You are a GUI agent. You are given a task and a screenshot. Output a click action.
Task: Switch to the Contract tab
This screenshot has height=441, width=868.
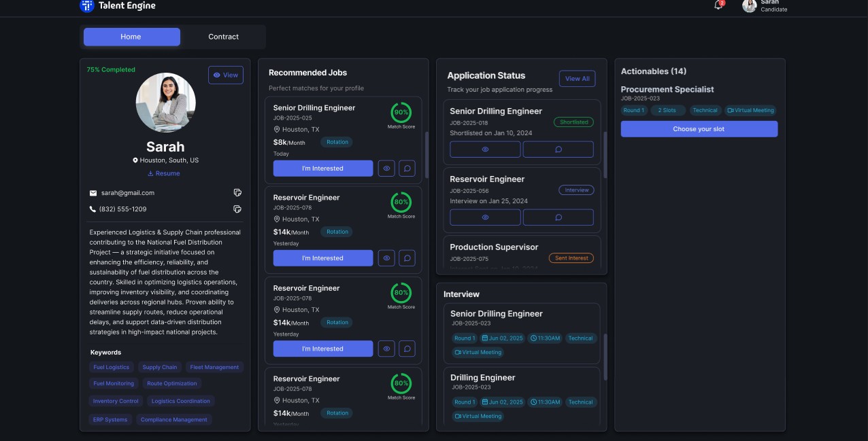[x=223, y=37]
